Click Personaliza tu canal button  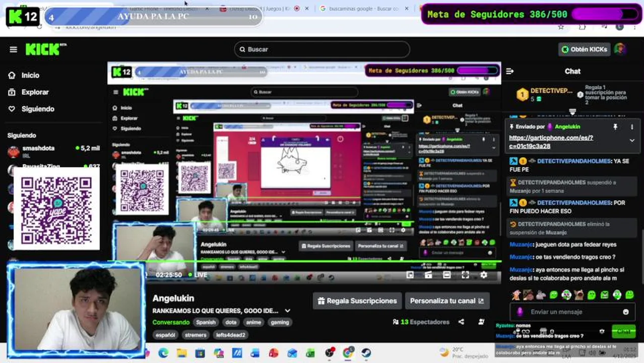[x=447, y=301]
